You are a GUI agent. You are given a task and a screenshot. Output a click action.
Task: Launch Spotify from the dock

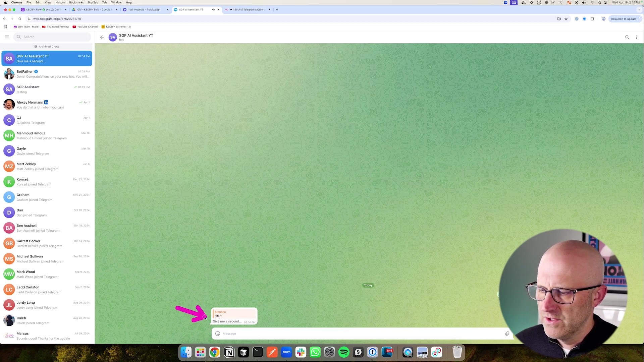coord(344,352)
